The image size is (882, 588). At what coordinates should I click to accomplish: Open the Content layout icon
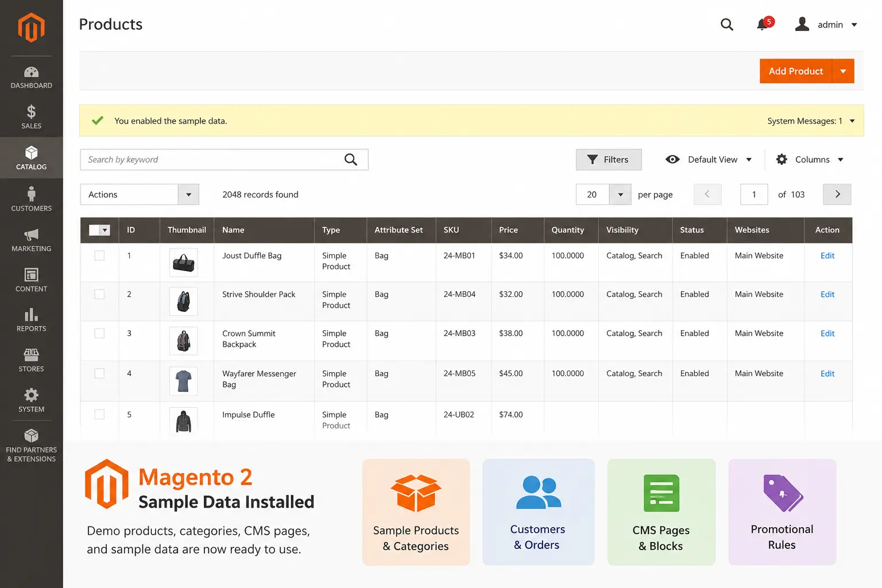click(31, 274)
